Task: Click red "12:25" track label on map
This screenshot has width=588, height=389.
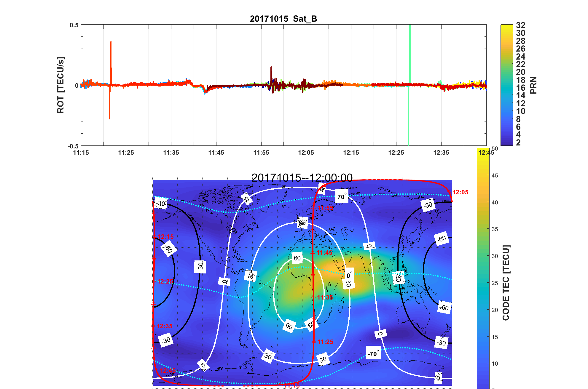Action: (165, 281)
